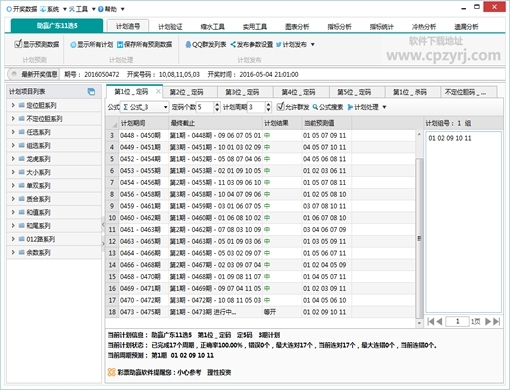Click the 当前预测值 column header
The height and width of the screenshot is (390, 510).
[x=326, y=123]
